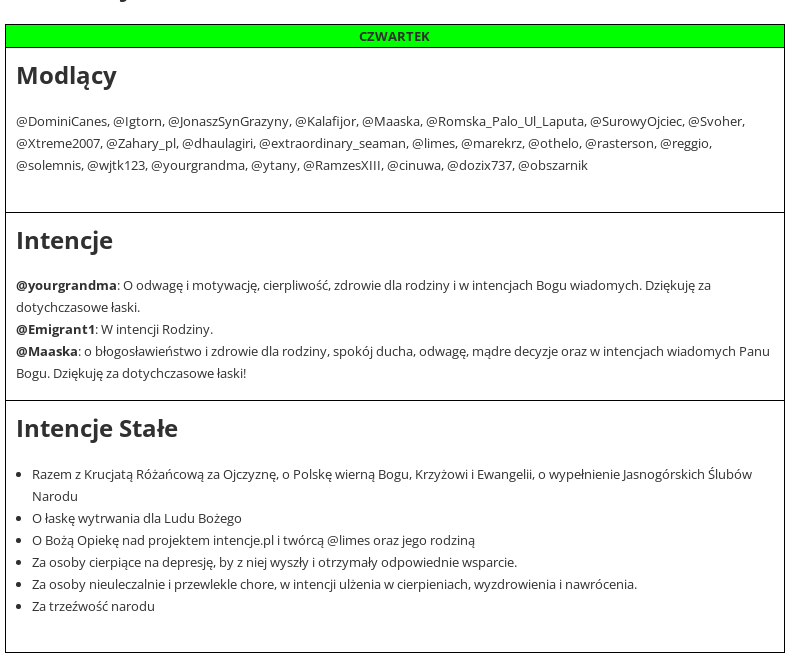790x658 pixels.
Task: Click the @obszarnik mention
Action: click(x=553, y=166)
